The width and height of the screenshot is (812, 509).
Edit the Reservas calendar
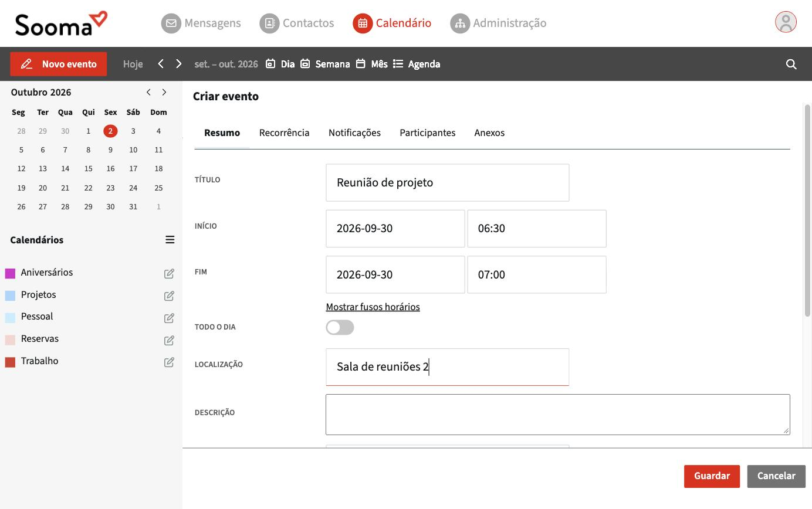click(169, 340)
